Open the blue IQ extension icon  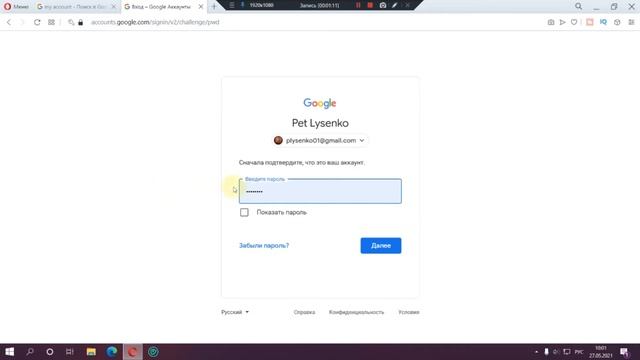tap(603, 22)
